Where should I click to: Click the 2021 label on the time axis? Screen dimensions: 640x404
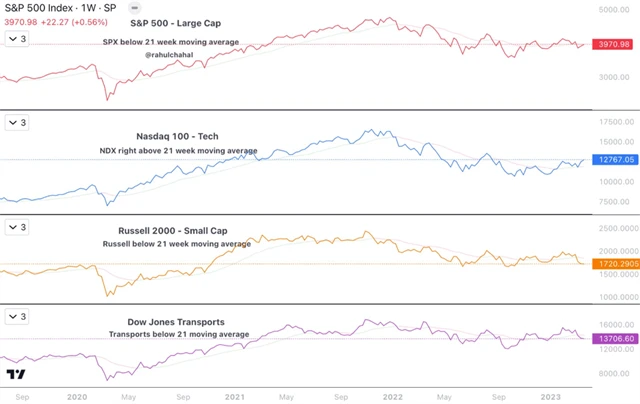pos(233,396)
